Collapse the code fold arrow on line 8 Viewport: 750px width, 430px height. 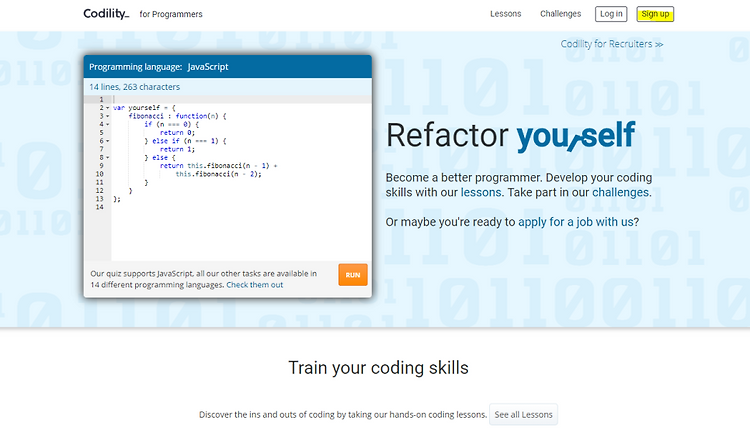107,158
